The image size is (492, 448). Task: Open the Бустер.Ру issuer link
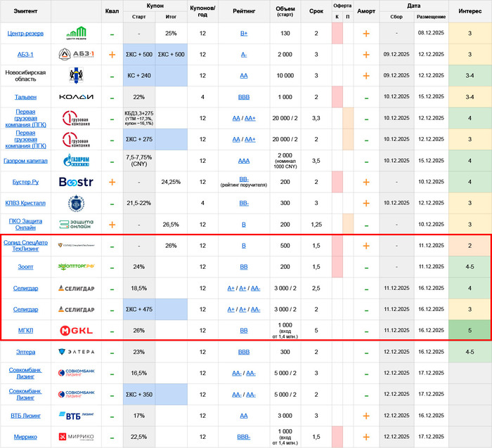(x=26, y=182)
